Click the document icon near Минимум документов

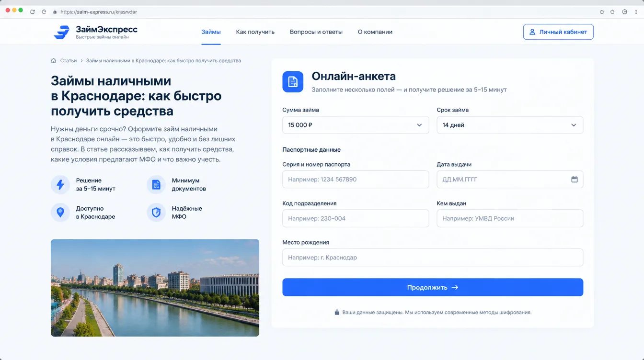pos(156,184)
